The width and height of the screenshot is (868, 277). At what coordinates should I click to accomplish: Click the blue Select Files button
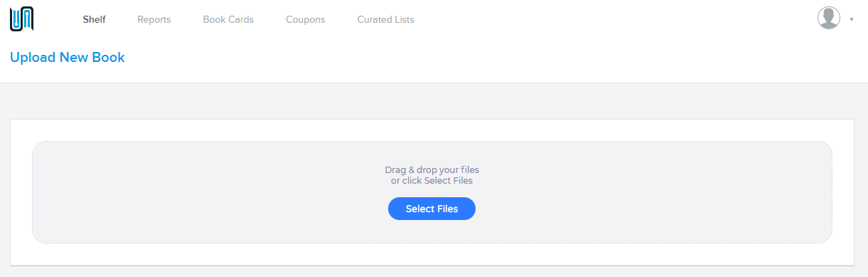tap(432, 209)
